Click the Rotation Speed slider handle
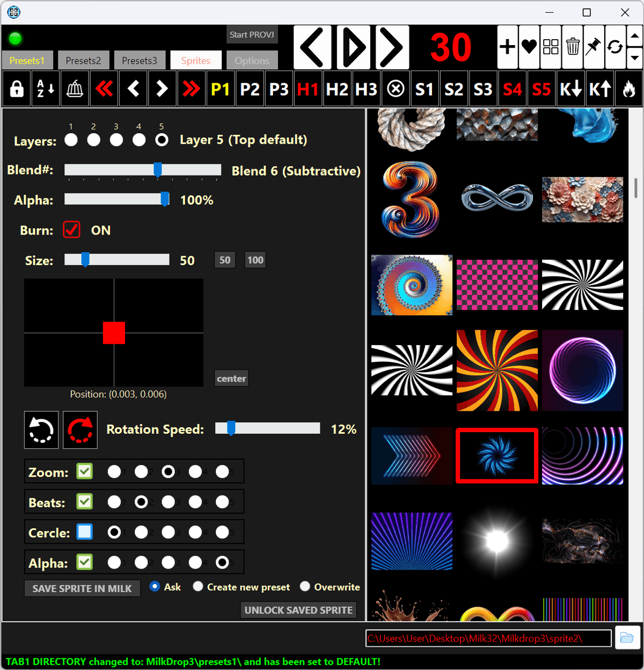This screenshot has width=644, height=670. pyautogui.click(x=231, y=428)
